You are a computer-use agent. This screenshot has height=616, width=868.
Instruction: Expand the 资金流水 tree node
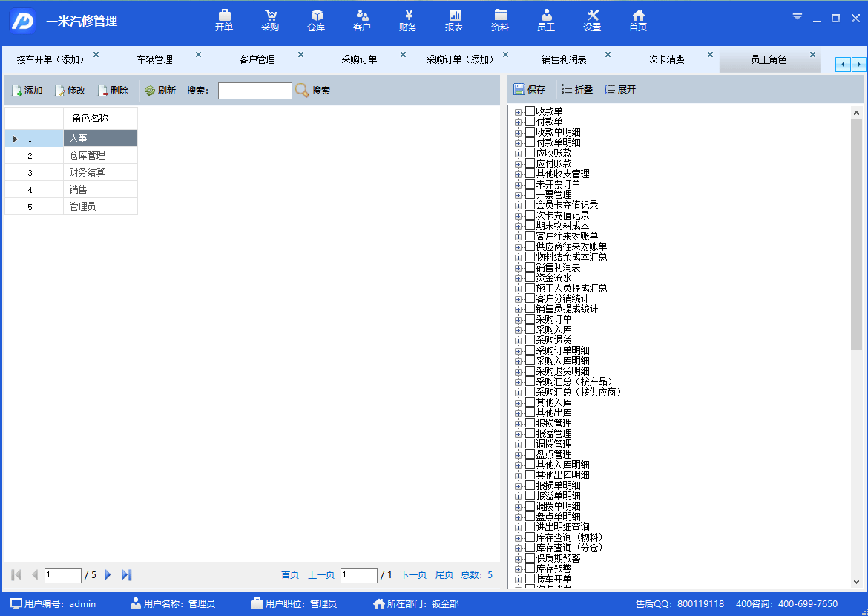(519, 278)
